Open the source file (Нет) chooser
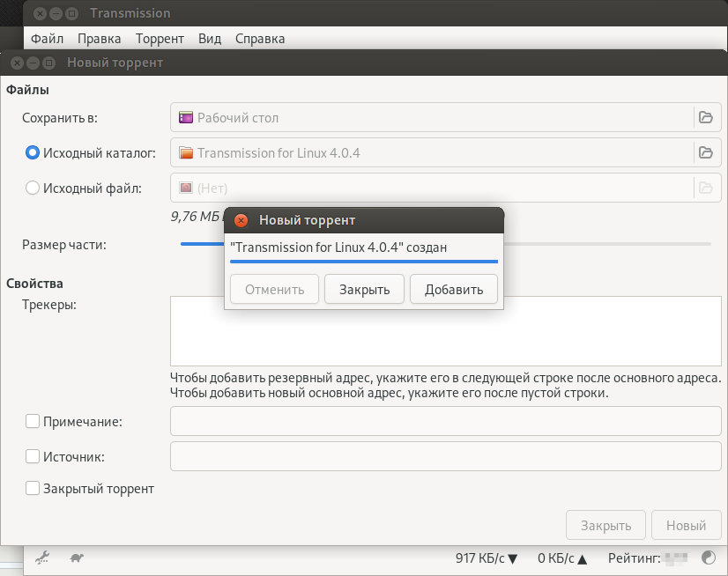The image size is (728, 576). [x=446, y=188]
